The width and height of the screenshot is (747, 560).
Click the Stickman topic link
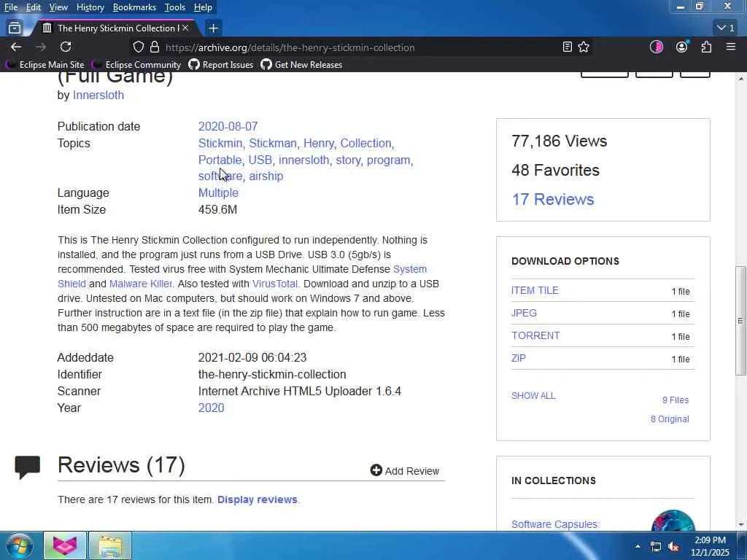pos(273,144)
